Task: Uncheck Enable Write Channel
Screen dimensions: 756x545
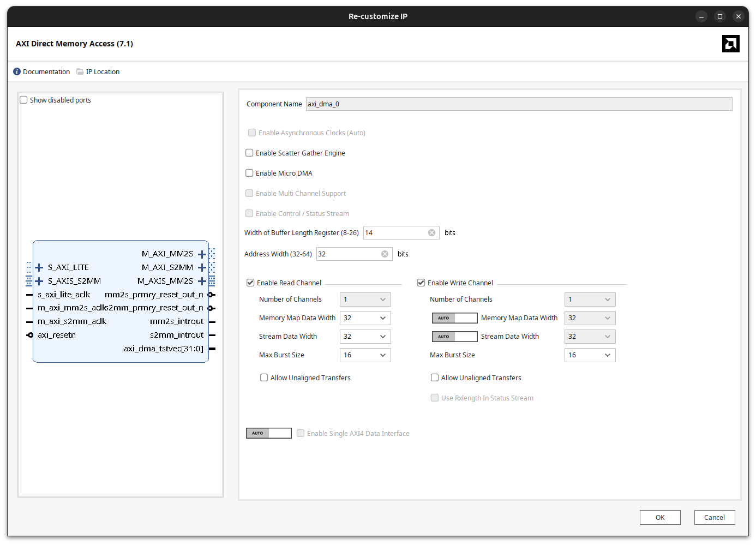Action: pos(421,283)
